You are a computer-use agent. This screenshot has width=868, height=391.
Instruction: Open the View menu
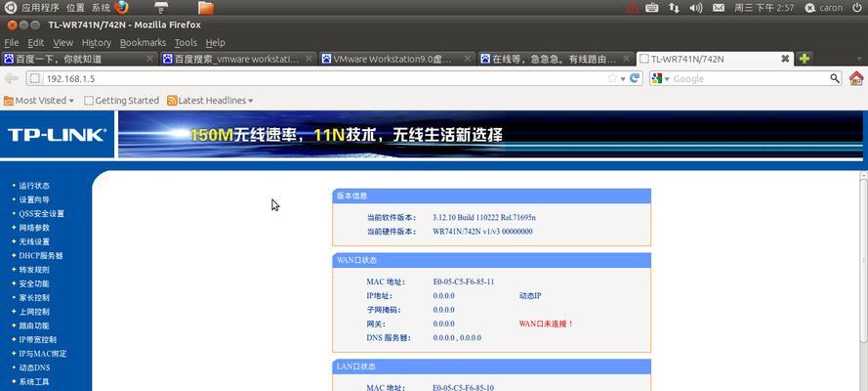pos(63,43)
